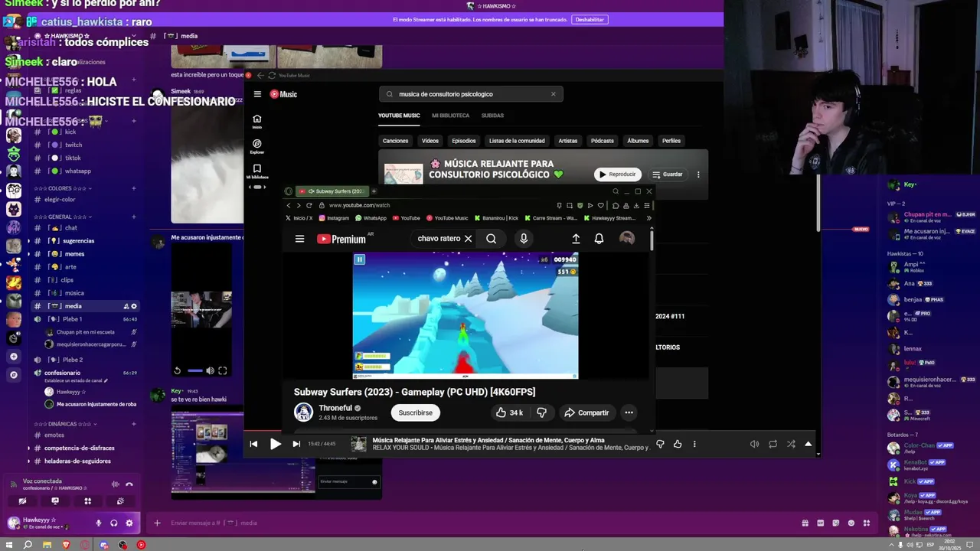Add attachment with plus in message bar

click(157, 523)
